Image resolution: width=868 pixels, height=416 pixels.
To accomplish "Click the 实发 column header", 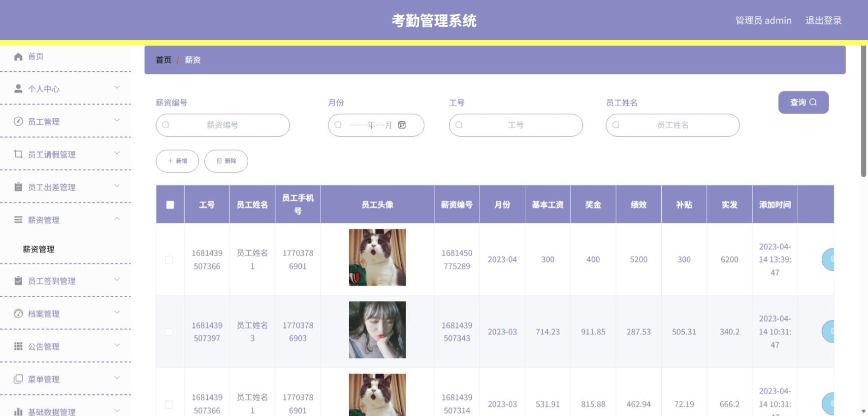I will point(730,205).
